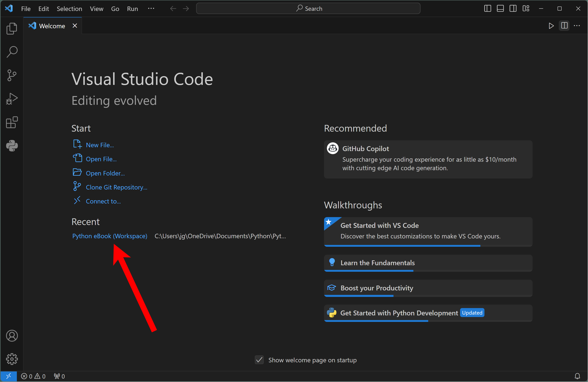Screen dimensions: 588x382
Task: Open Get Started with VS Code walkthrough
Action: (428, 232)
